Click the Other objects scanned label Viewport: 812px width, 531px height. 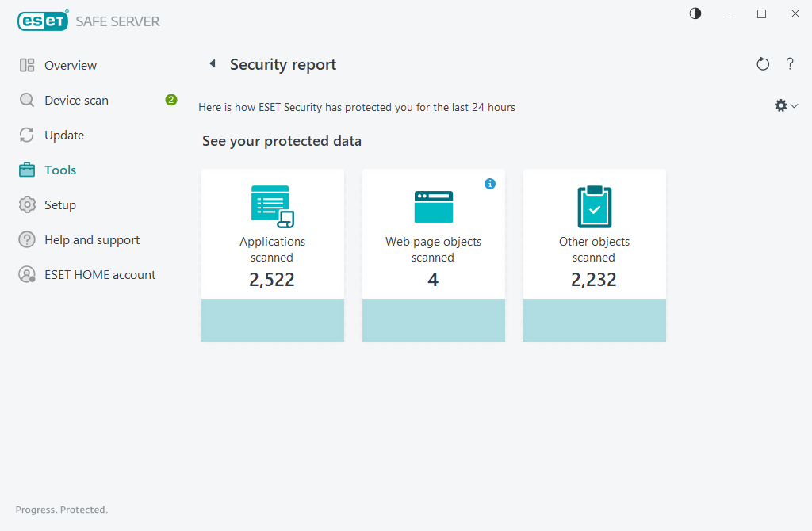click(x=595, y=250)
